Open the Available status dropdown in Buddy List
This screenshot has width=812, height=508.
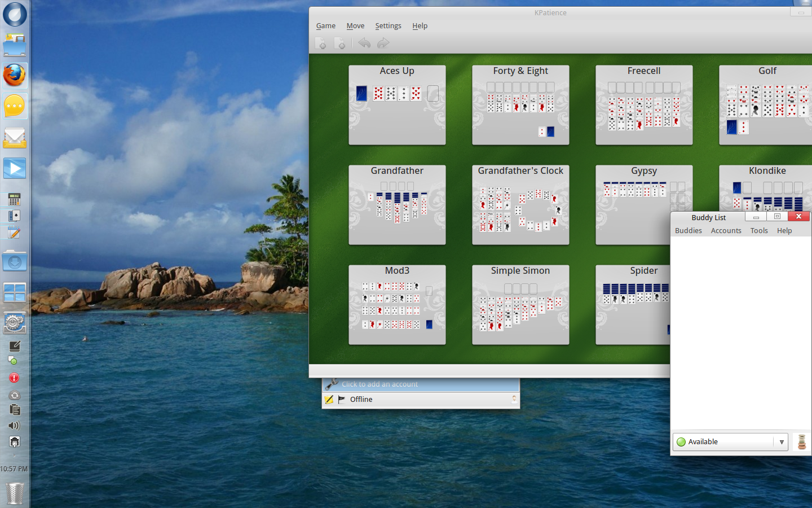click(730, 442)
